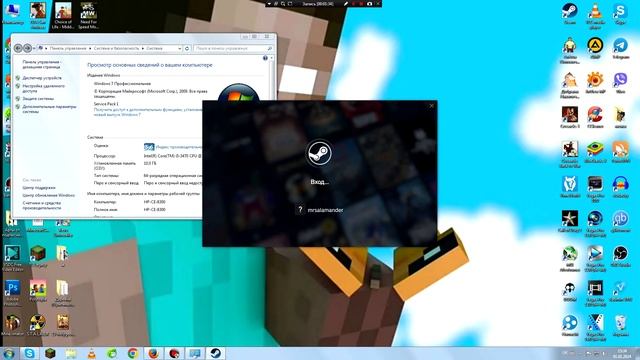Launch BlueStacks from the desktop
Viewport: 640px width, 360px height.
click(x=595, y=152)
